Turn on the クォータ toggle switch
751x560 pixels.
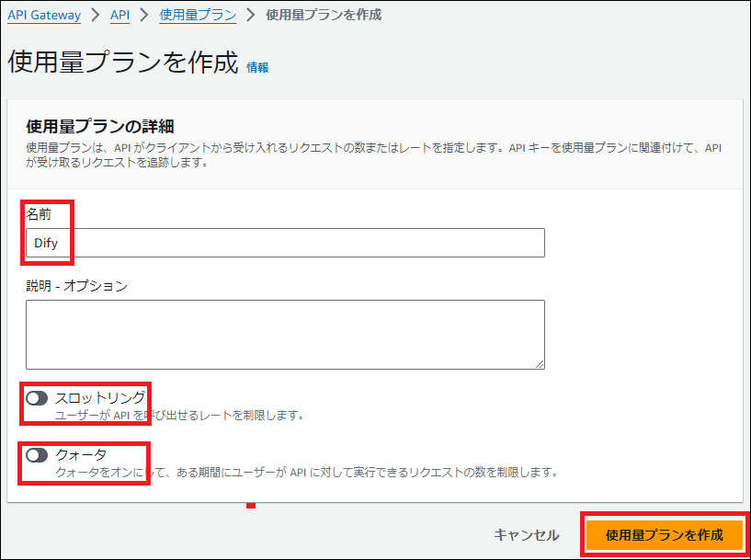(x=37, y=454)
